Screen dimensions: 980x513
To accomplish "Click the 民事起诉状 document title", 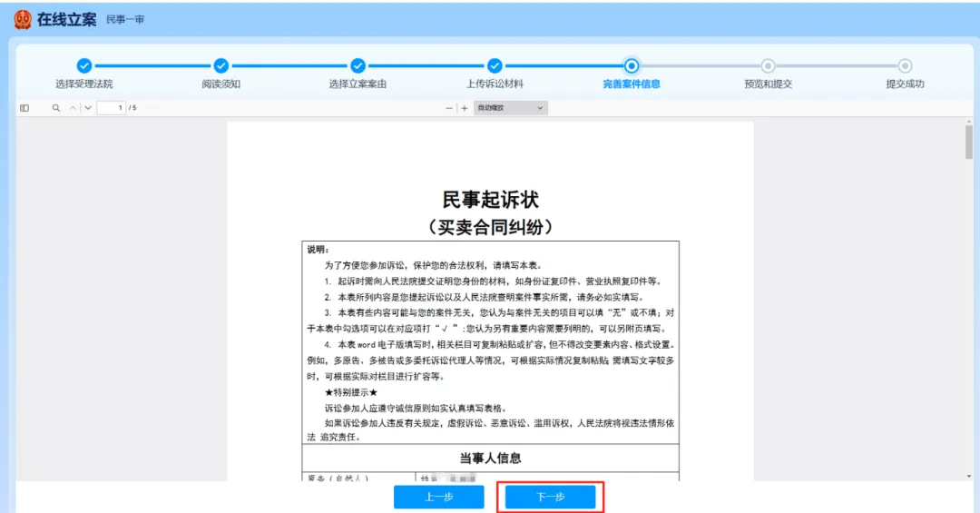I will pyautogui.click(x=490, y=200).
